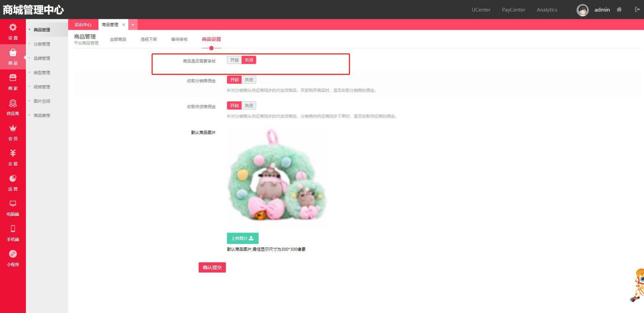The height and width of the screenshot is (313, 644).
Task: Open 类型管理 in the submenu
Action: pyautogui.click(x=42, y=73)
